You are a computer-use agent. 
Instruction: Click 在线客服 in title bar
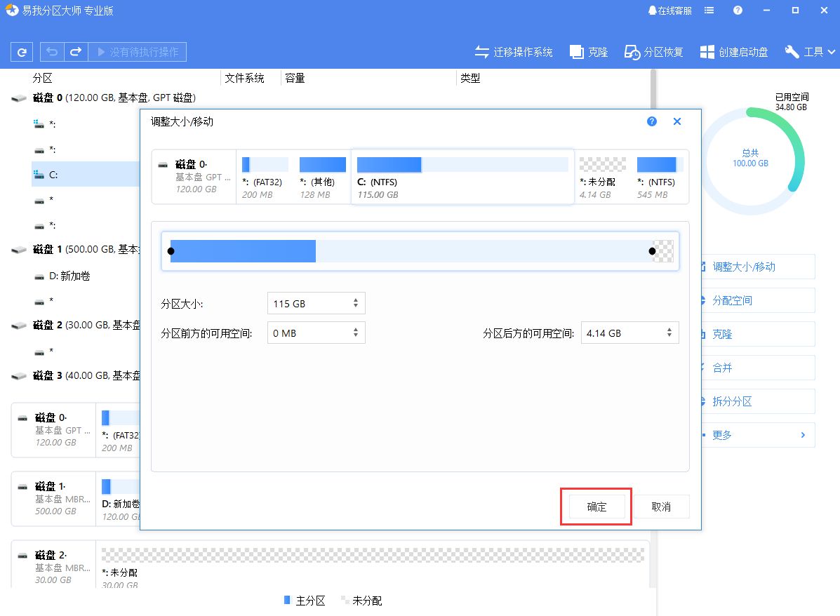click(669, 11)
